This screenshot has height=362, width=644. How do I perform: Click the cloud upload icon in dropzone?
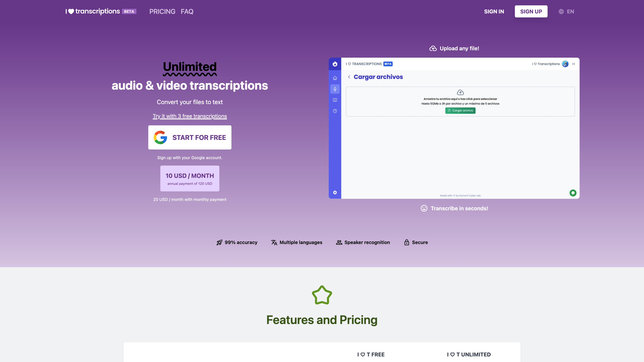tap(460, 93)
